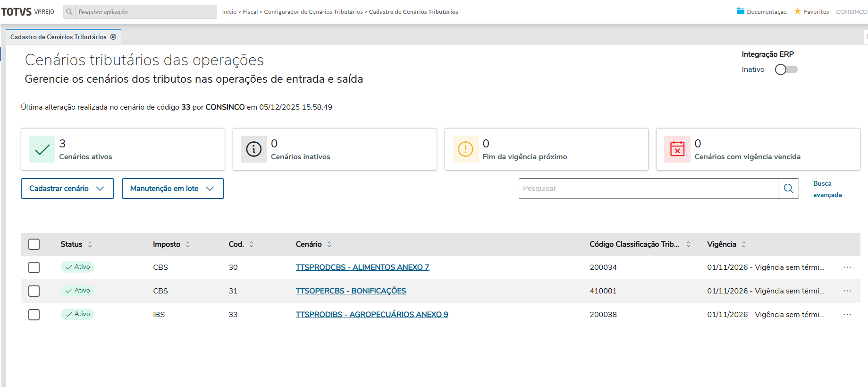Viewport: 868px width, 387px height.
Task: Click the application search magnifier icon
Action: [69, 12]
